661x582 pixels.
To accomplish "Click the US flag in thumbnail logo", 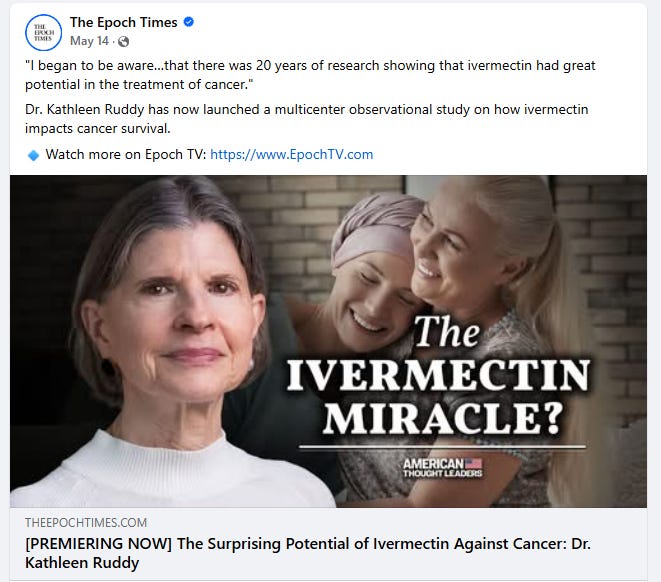I will [473, 464].
